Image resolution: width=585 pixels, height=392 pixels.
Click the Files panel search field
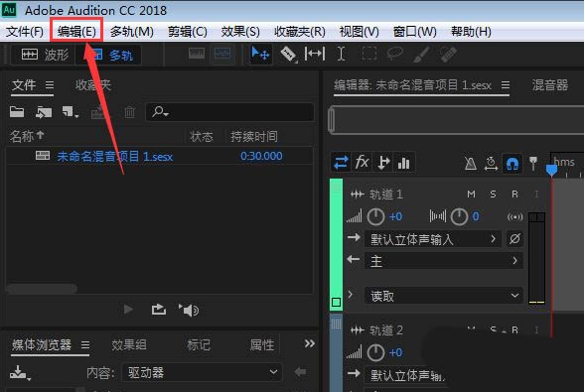coord(229,112)
